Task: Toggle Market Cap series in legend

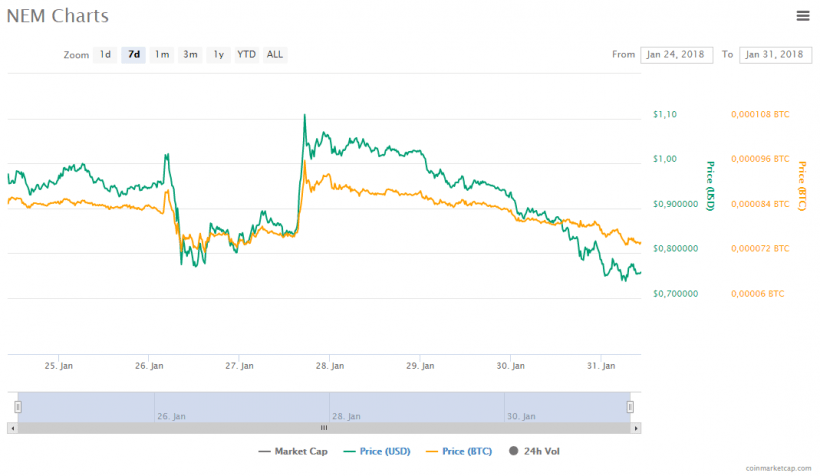Action: tap(293, 452)
